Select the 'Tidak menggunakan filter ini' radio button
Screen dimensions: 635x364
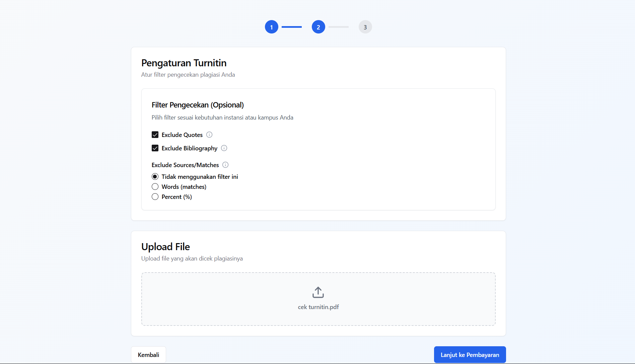(x=155, y=176)
